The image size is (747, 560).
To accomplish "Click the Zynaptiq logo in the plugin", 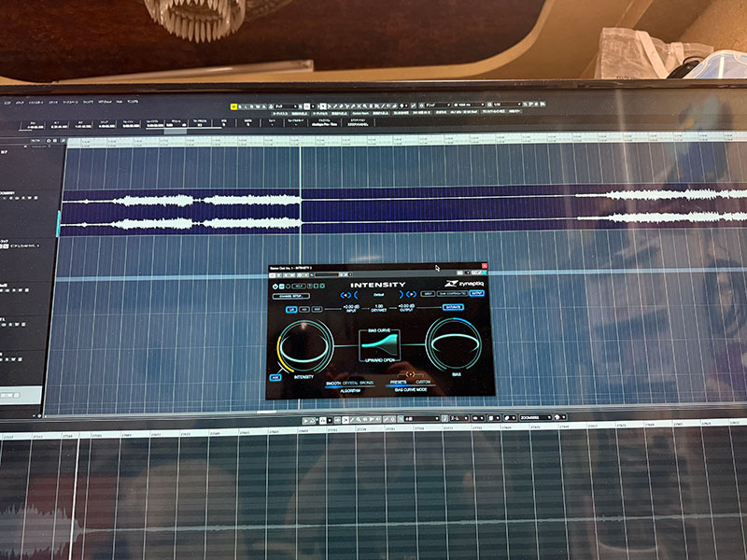I will [x=464, y=284].
